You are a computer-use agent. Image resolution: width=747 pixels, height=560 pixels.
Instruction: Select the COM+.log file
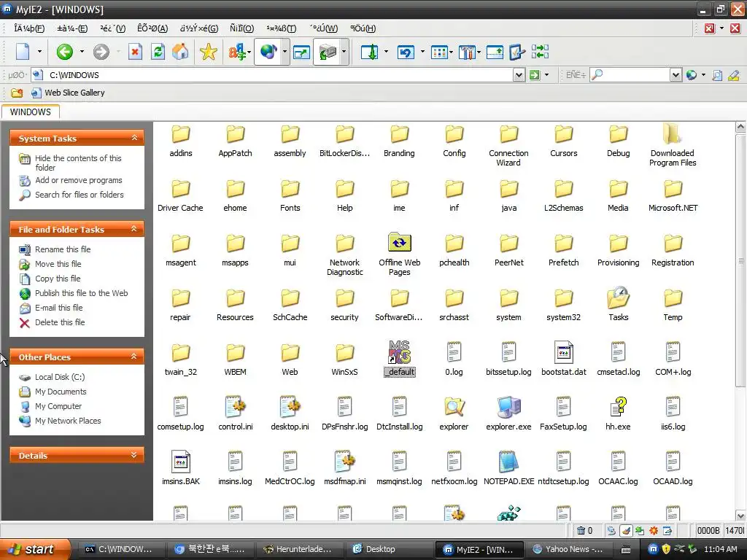(x=673, y=359)
